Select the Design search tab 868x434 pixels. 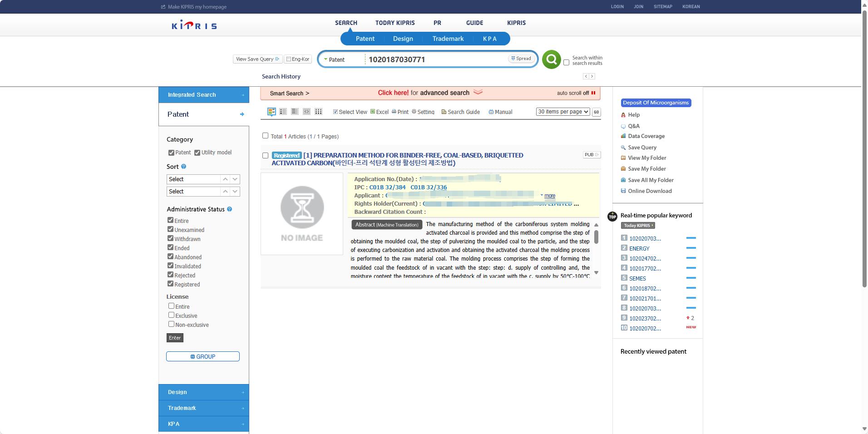pyautogui.click(x=403, y=39)
